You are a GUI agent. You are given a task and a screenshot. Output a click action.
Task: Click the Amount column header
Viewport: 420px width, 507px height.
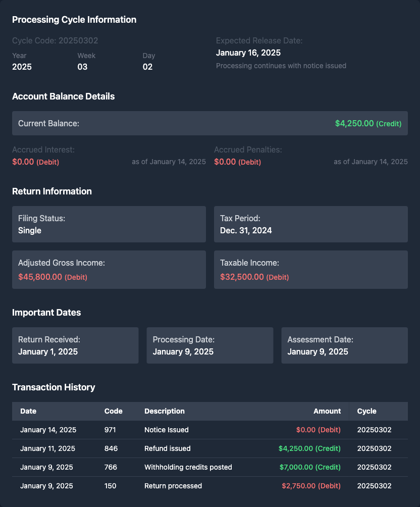point(327,411)
